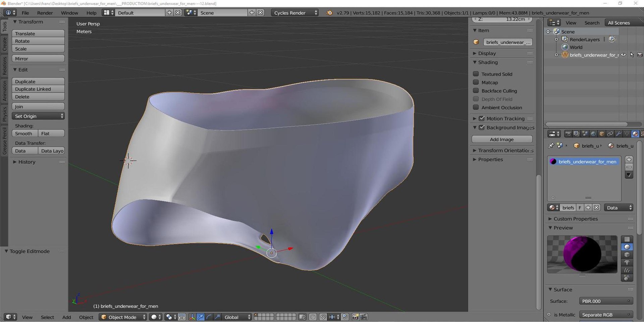The height and width of the screenshot is (322, 644).
Task: Open the material link Data dropdown
Action: tap(619, 208)
